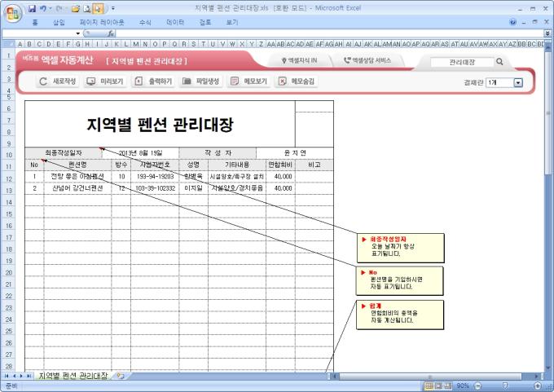Open the quick access toolbar customize arrow

pos(113,8)
